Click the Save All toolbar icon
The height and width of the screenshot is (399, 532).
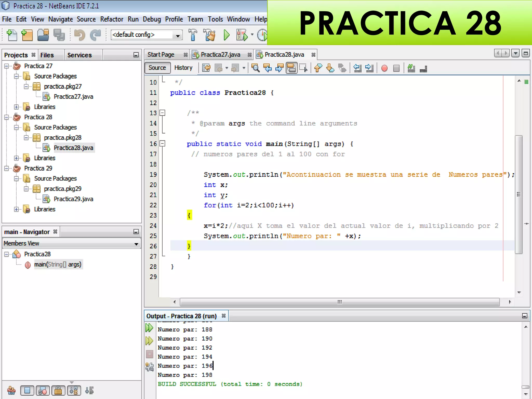[59, 35]
